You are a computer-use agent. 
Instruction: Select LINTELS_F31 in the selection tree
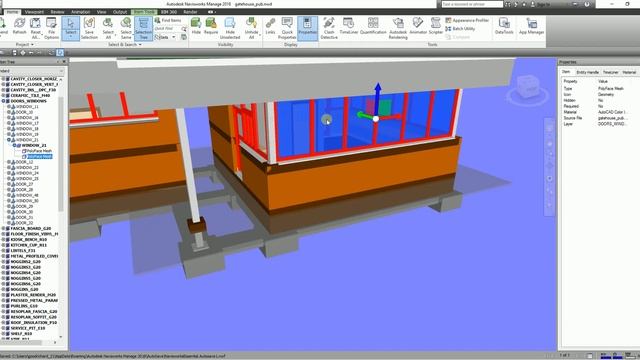click(23, 251)
